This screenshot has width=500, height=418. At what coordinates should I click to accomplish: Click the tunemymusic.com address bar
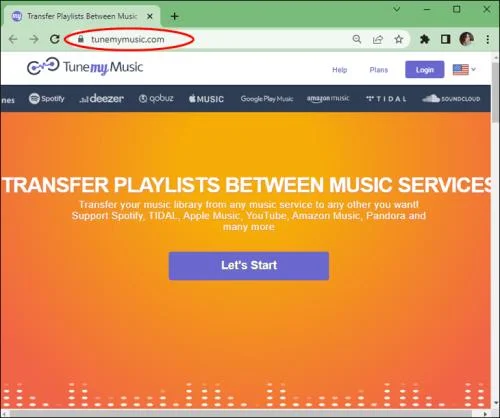pyautogui.click(x=213, y=39)
